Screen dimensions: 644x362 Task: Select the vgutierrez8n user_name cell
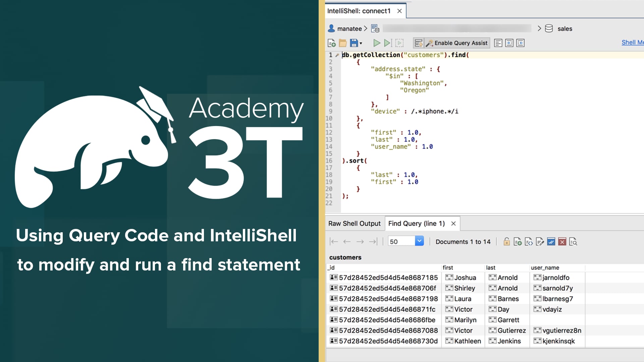tap(557, 330)
